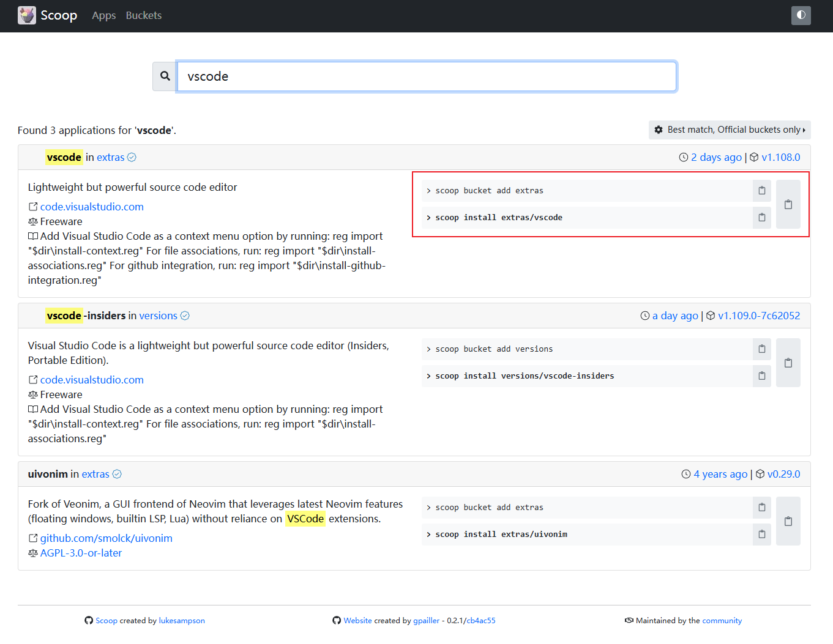Image resolution: width=833 pixels, height=644 pixels.
Task: Copy the 'scoop install extras/uivonim' command
Action: point(761,535)
